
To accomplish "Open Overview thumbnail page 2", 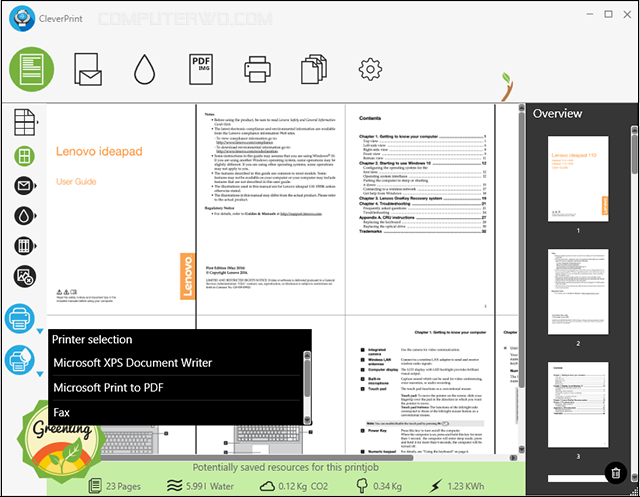I will [x=578, y=292].
